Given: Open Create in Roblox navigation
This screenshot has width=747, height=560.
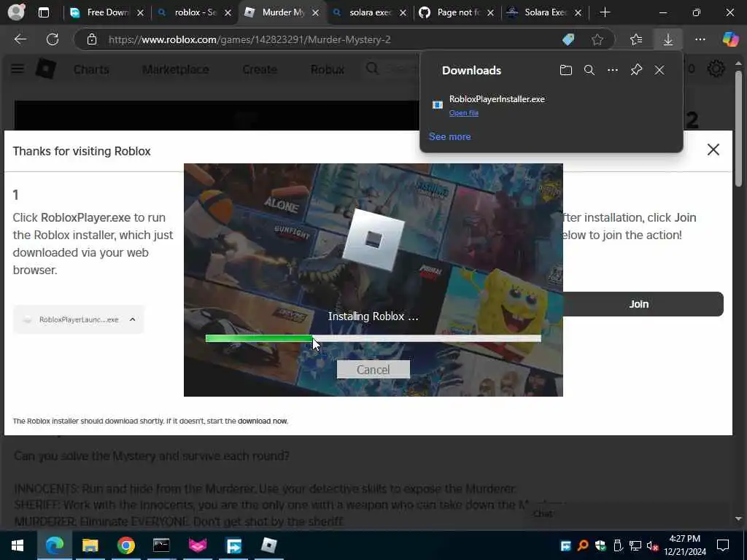Looking at the screenshot, I should (x=259, y=69).
